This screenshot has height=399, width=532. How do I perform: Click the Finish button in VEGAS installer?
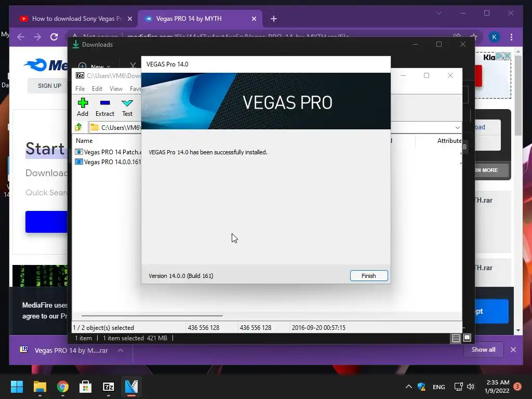[x=369, y=276]
